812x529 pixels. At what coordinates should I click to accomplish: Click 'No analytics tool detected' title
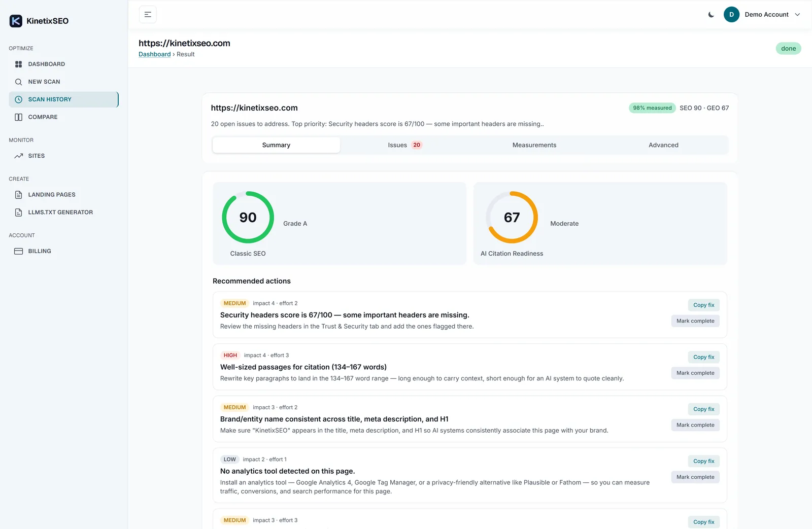pos(288,471)
